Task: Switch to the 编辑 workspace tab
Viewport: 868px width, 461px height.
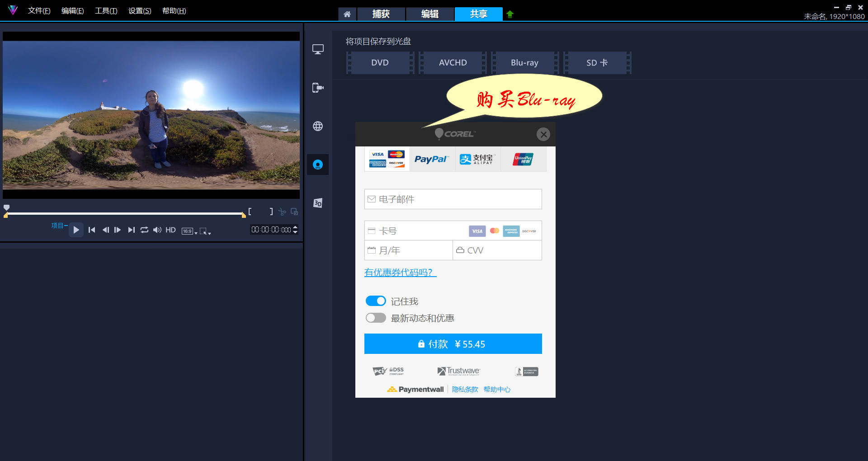Action: tap(430, 14)
